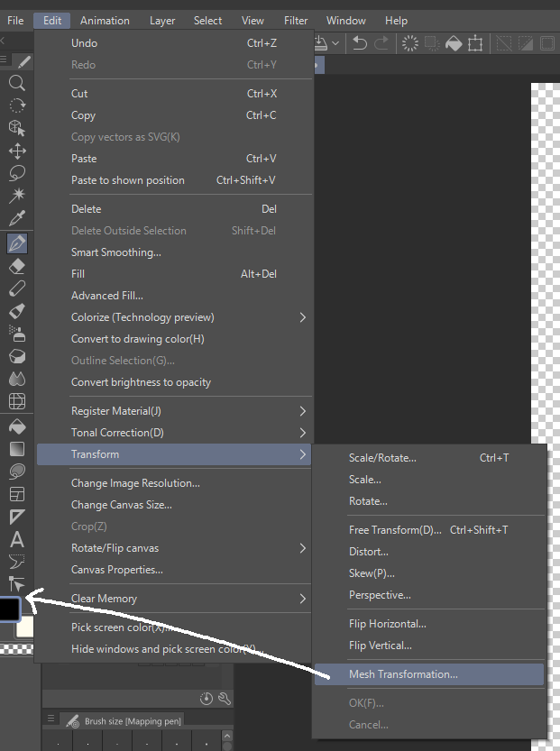Screen dimensions: 560x751
Task: Open the Window menu
Action: point(346,21)
